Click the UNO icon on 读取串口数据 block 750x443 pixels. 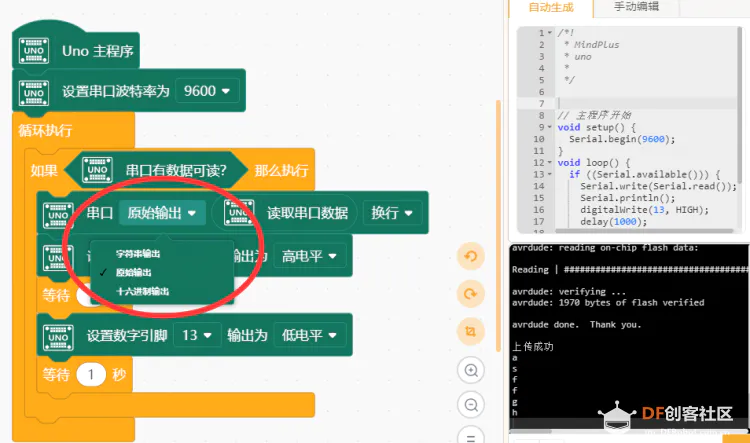pos(239,212)
